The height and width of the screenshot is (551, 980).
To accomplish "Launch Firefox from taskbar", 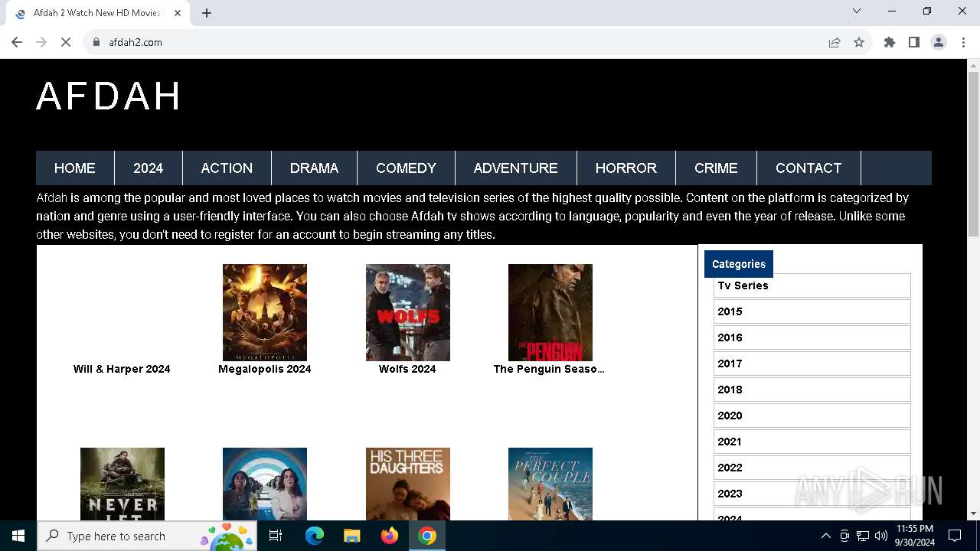I will 390,536.
